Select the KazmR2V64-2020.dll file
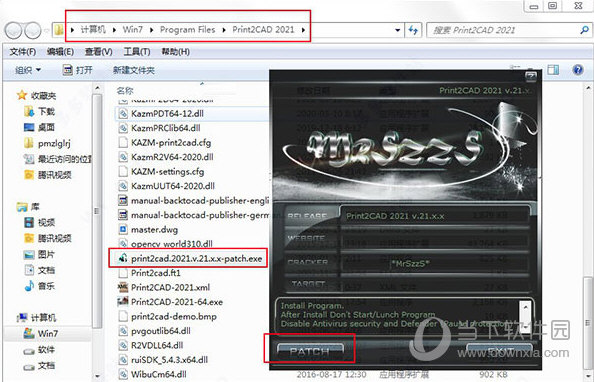Viewport: 594px width, 382px height. [x=172, y=157]
